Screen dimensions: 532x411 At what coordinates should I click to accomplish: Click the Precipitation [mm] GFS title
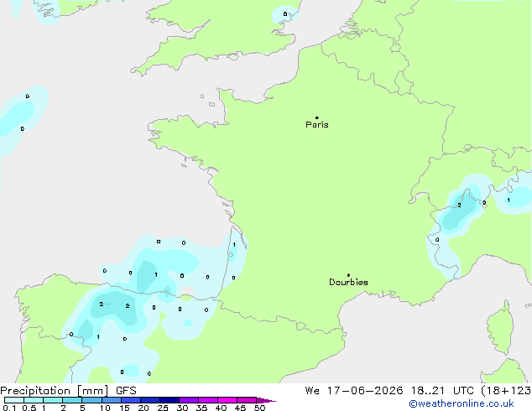(x=68, y=391)
